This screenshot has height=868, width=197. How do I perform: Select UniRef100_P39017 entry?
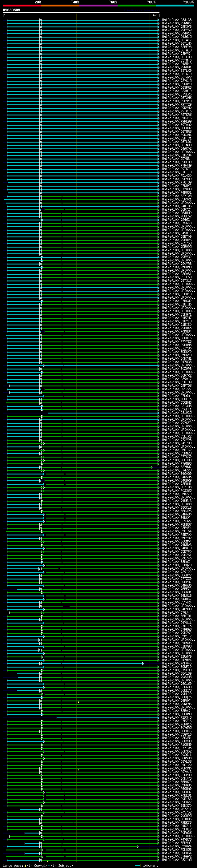tap(176, 379)
